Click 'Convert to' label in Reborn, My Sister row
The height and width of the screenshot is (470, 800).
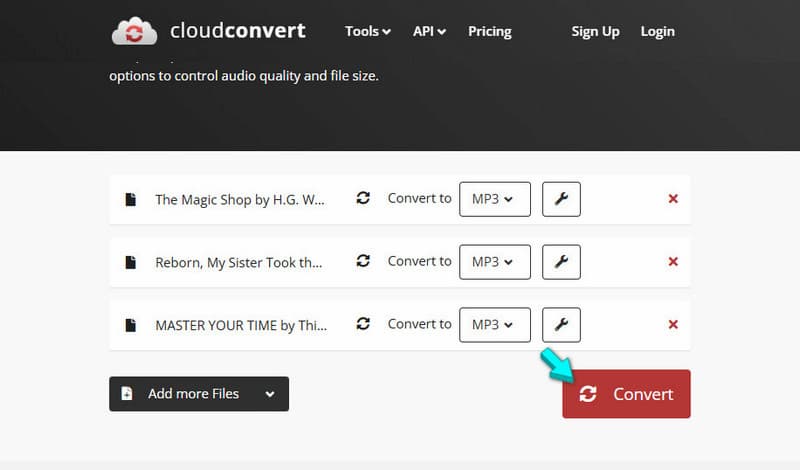point(419,261)
